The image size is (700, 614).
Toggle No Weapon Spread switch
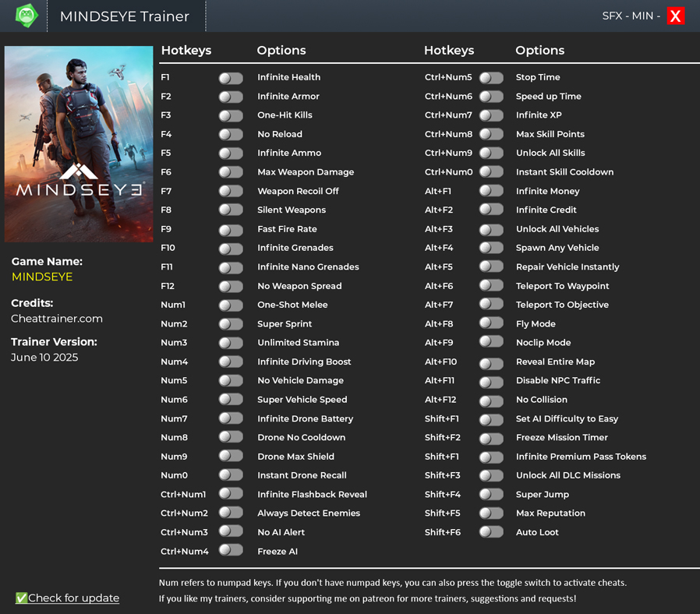(x=231, y=287)
